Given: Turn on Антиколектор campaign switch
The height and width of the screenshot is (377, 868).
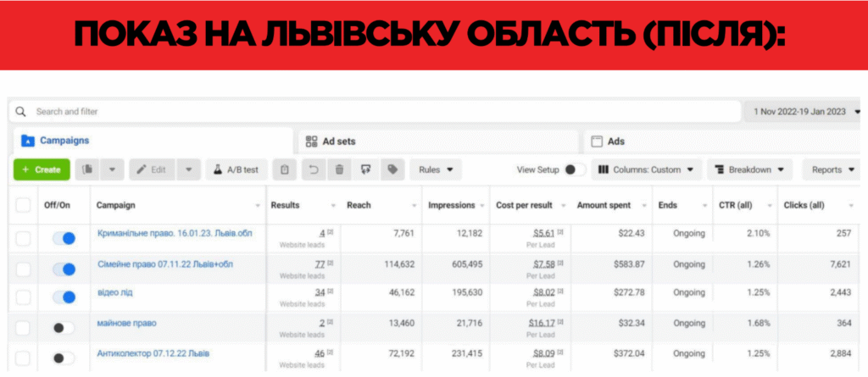Looking at the screenshot, I should point(64,358).
